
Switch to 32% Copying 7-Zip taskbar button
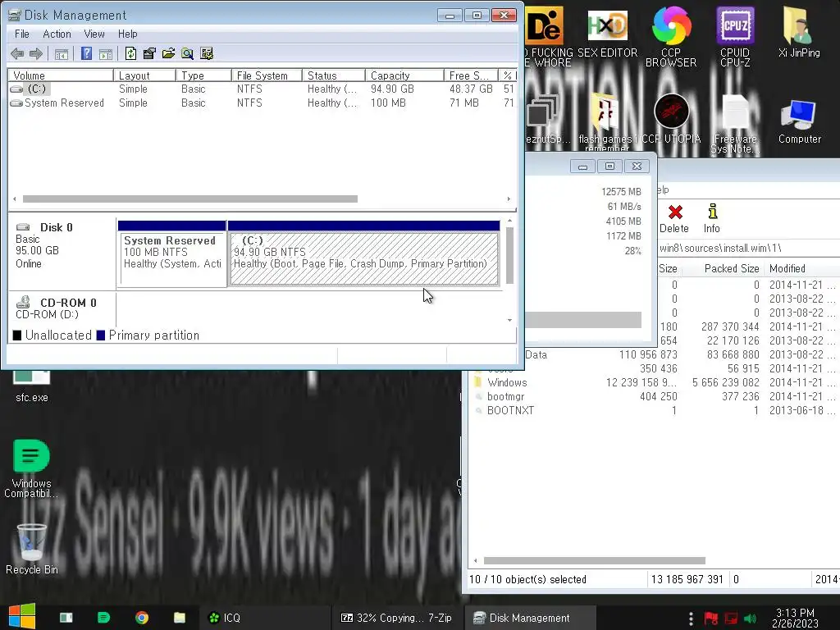396,618
